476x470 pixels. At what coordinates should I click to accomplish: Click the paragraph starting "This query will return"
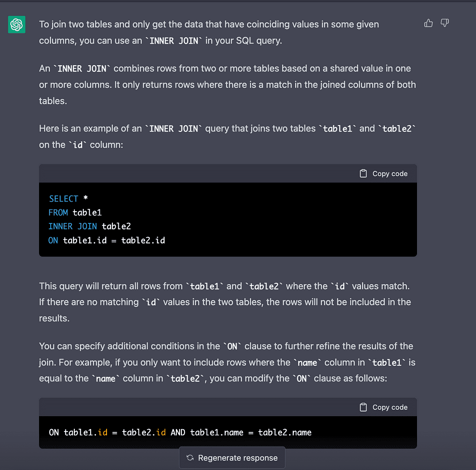(x=225, y=302)
